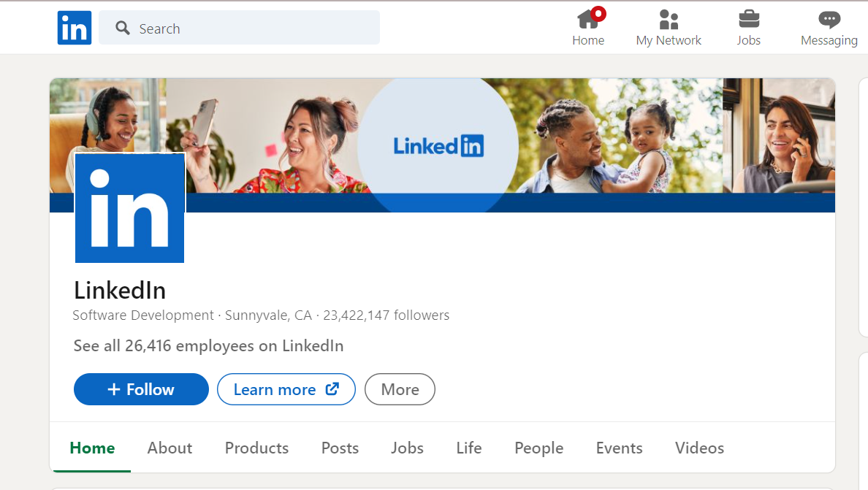Click the Software Development text
The width and height of the screenshot is (868, 490).
point(143,315)
